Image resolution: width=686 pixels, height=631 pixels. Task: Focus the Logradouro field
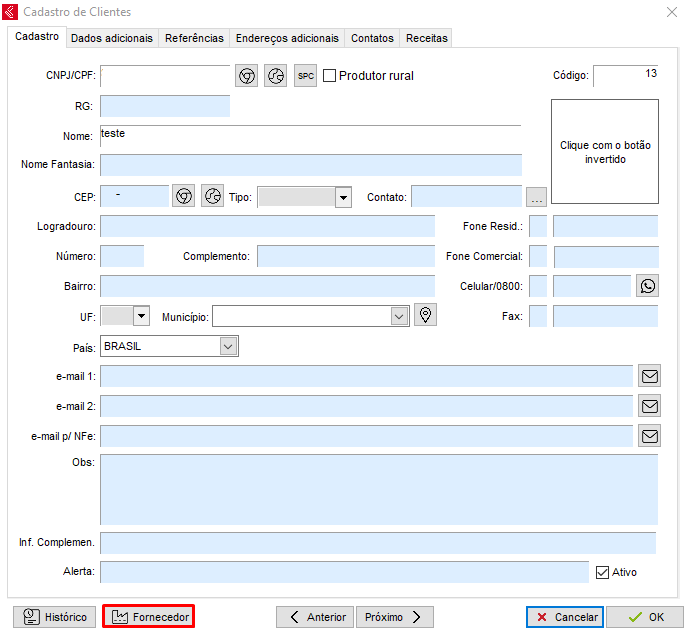[x=267, y=226]
